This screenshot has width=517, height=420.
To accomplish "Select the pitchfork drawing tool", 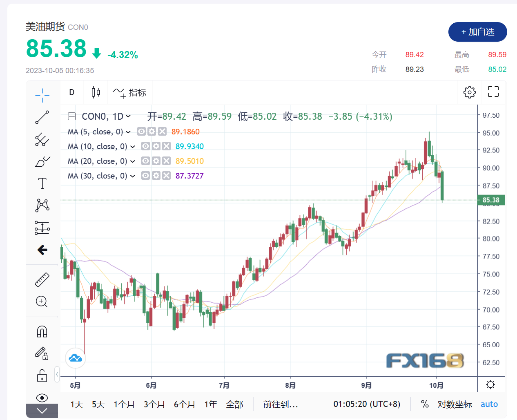I will point(42,140).
